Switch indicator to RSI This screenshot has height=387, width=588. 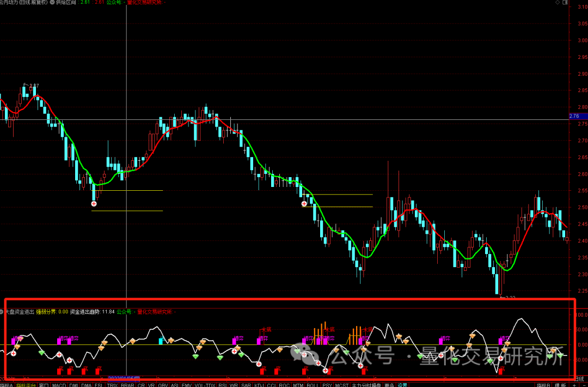click(223, 385)
